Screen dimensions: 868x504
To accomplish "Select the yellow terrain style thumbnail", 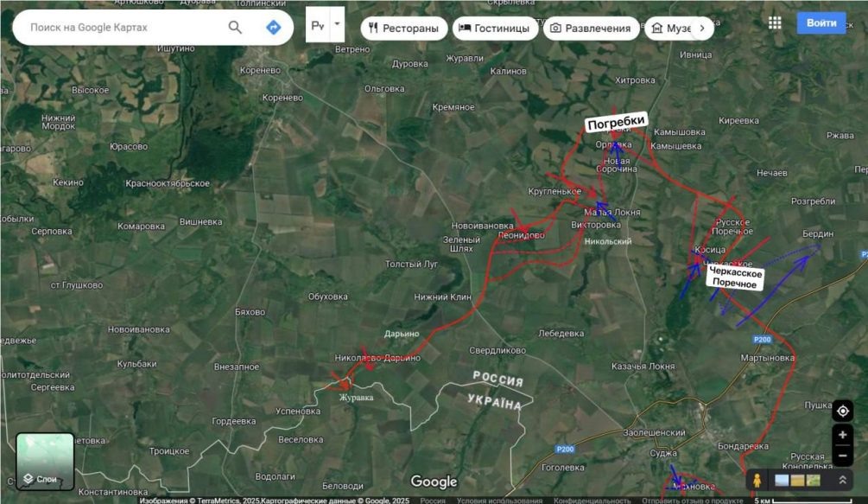I will [796, 480].
